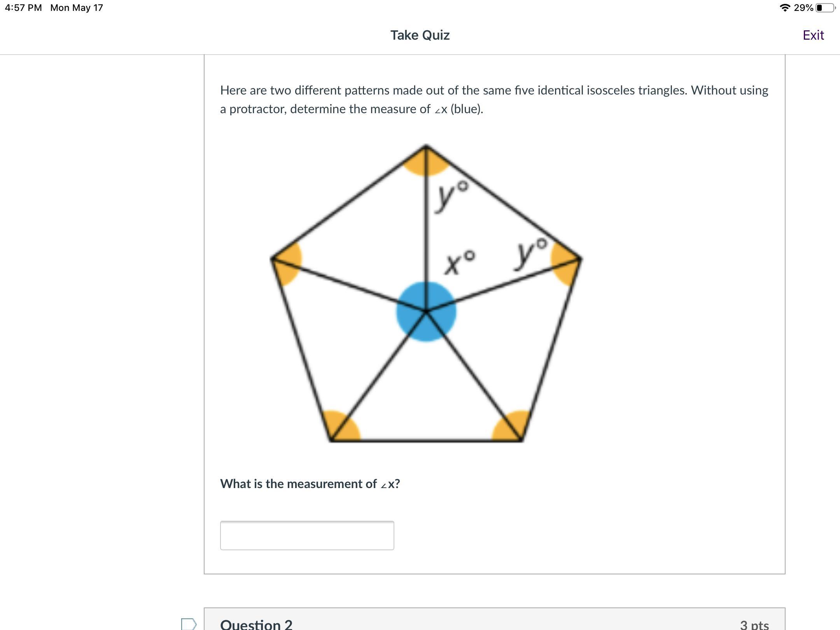Tap the 4:57 PM clock
The image size is (840, 630).
[x=23, y=8]
